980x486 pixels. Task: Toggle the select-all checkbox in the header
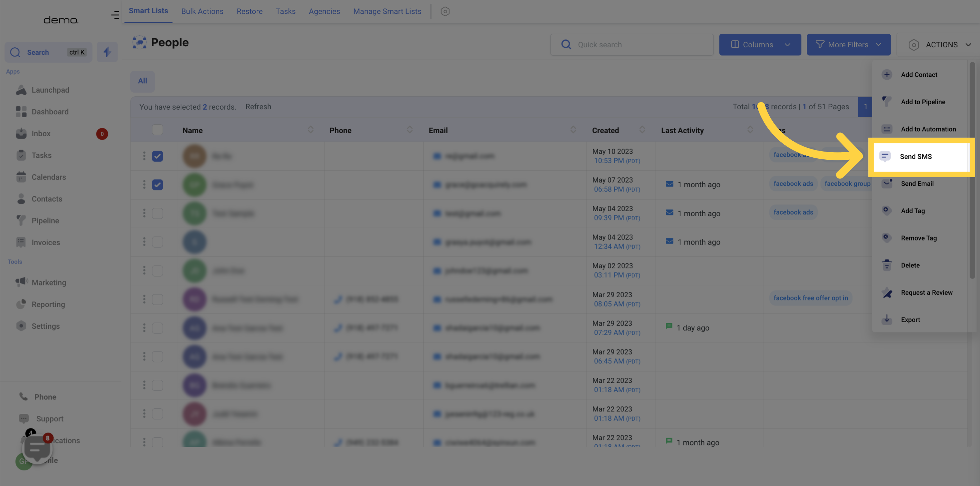pyautogui.click(x=157, y=130)
